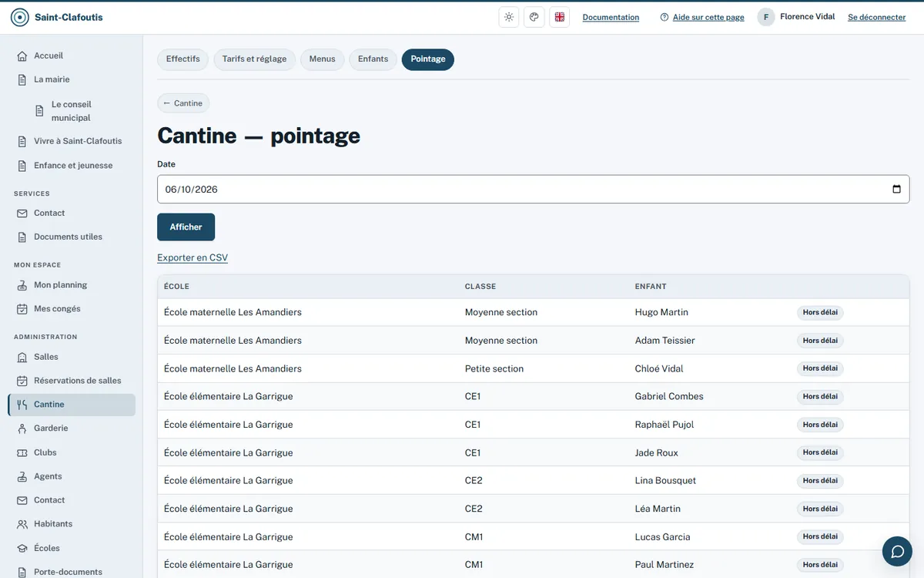
Task: Click the Hors délai badge for Adam Teissier
Action: pyautogui.click(x=820, y=341)
